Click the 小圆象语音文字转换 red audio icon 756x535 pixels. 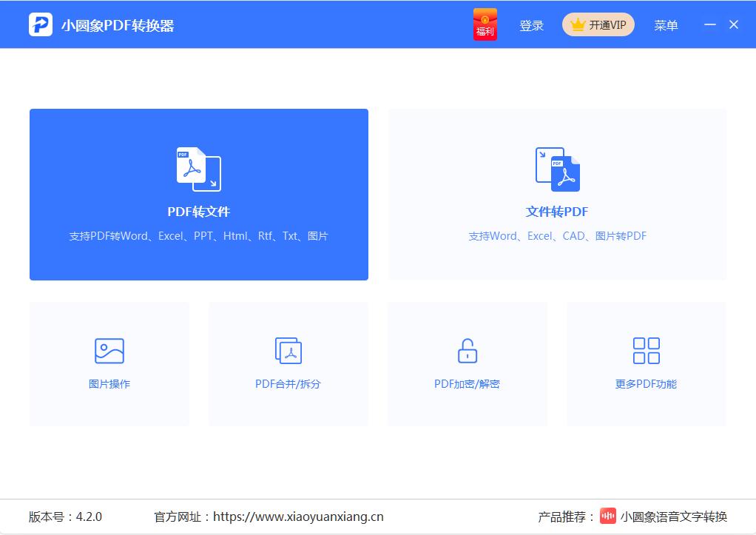608,516
